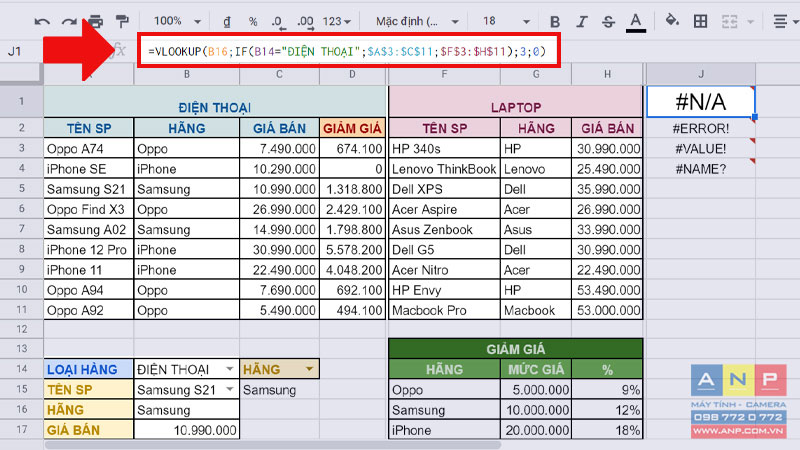800x450 pixels.
Task: Click the horizontal scrollbar at bottom
Action: coord(273,445)
